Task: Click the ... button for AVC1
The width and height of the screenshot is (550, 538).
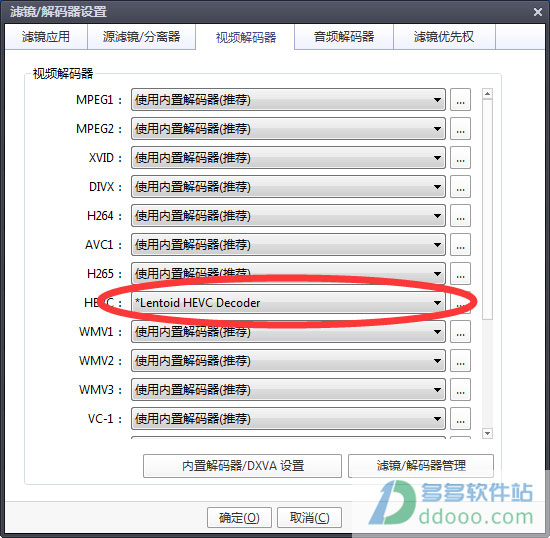Action: [x=461, y=244]
